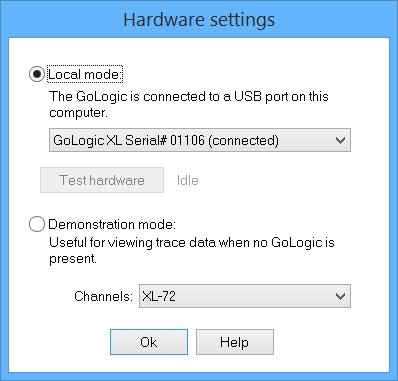
Task: Click the chevron arrow of the Channels combo box
Action: pyautogui.click(x=340, y=296)
